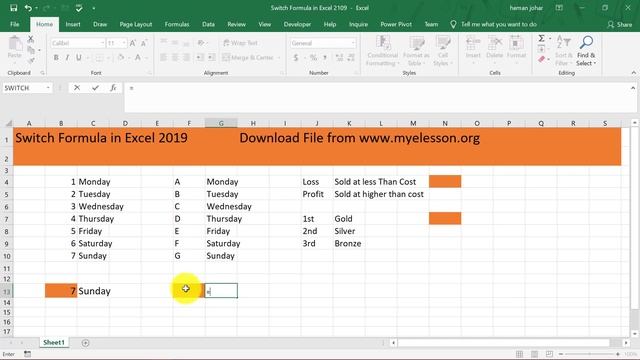Switch to the Insert tab

coord(73,24)
